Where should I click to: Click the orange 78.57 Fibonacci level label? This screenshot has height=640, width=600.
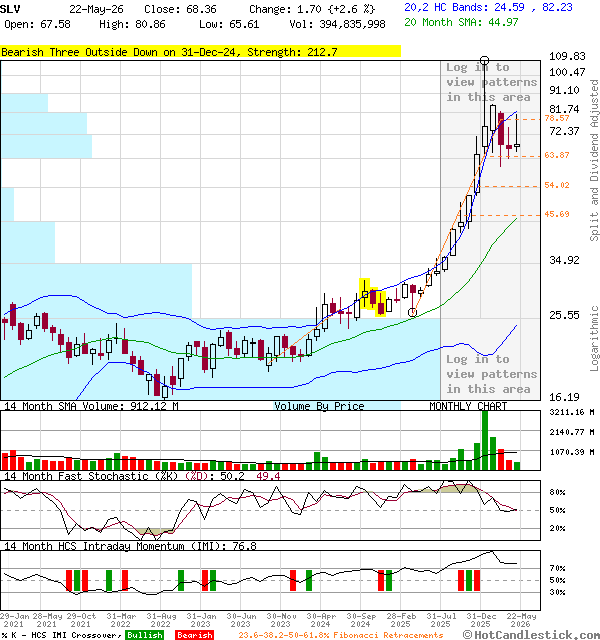click(x=557, y=118)
